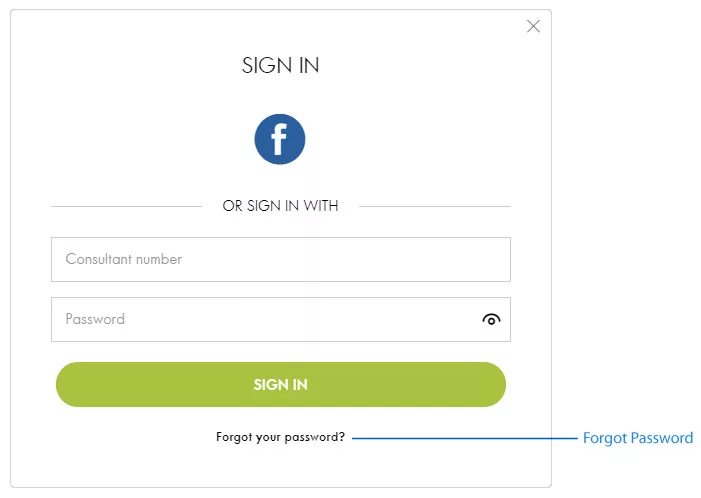
Task: Click the line pointing to 'Forgot Password'
Action: point(465,438)
